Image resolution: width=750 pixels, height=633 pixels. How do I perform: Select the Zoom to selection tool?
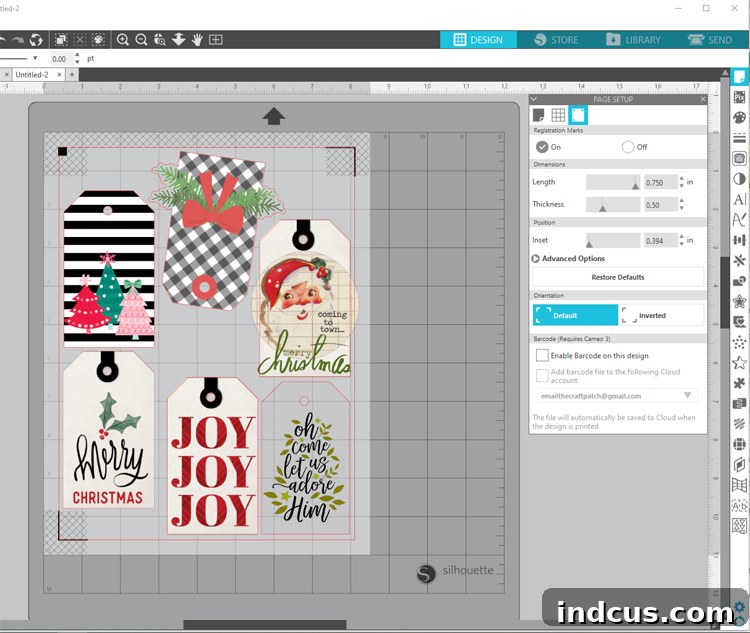coord(160,40)
